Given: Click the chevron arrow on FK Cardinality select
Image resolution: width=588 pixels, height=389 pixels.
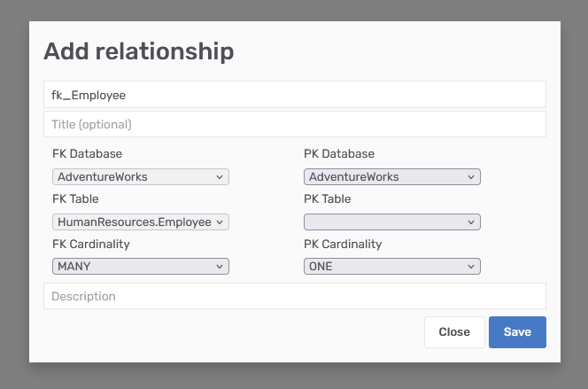Looking at the screenshot, I should click(220, 266).
